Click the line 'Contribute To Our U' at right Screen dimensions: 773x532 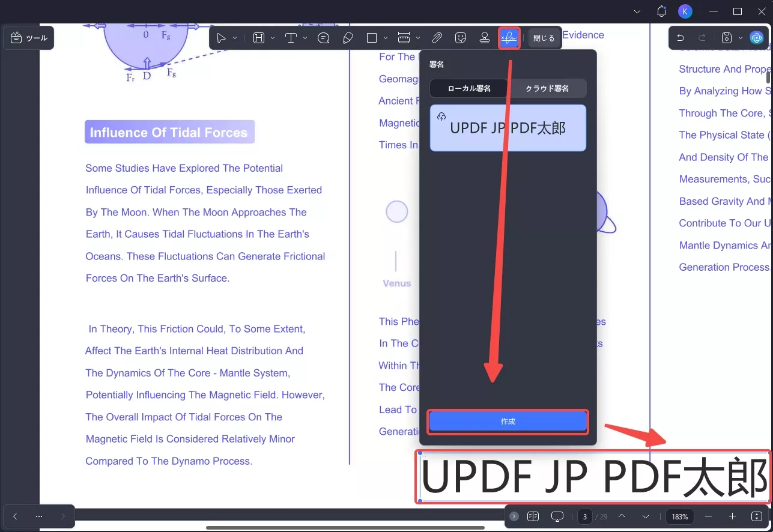coord(725,223)
